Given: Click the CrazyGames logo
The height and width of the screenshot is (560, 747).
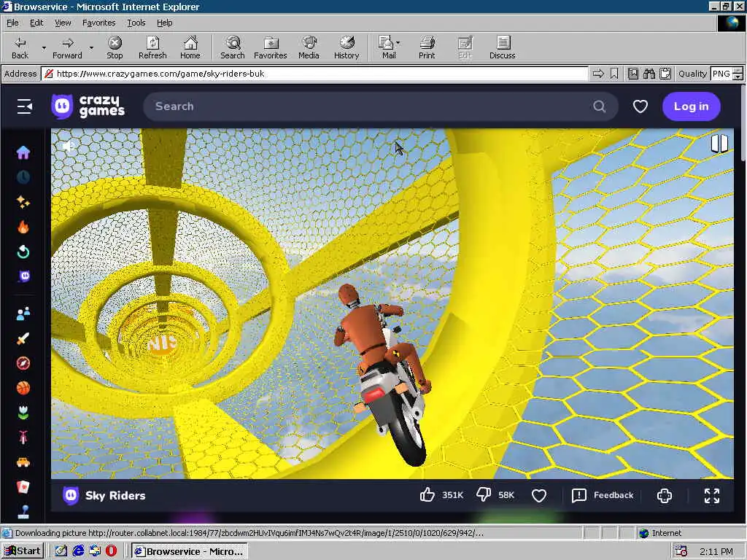Looking at the screenshot, I should pos(88,106).
